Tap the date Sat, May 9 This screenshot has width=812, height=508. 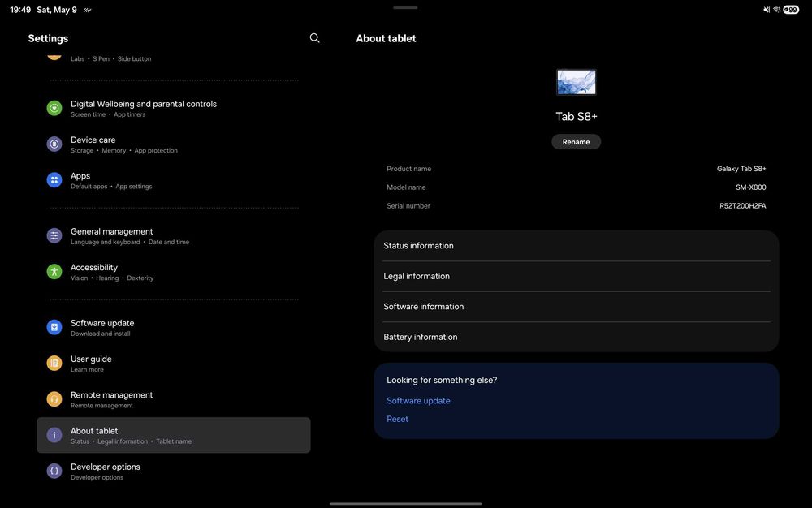[x=57, y=10]
